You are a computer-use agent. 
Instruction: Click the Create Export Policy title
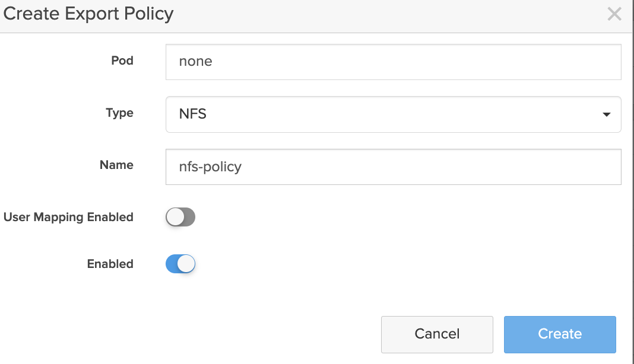coord(88,14)
